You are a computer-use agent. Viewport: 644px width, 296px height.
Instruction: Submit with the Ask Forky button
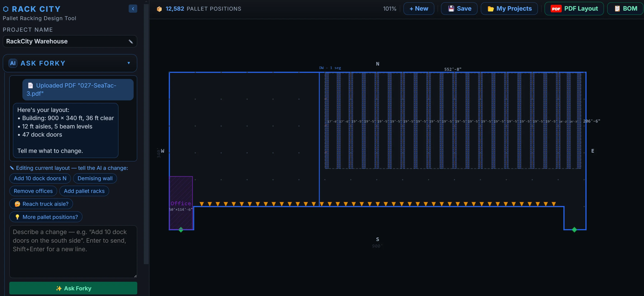coord(73,288)
